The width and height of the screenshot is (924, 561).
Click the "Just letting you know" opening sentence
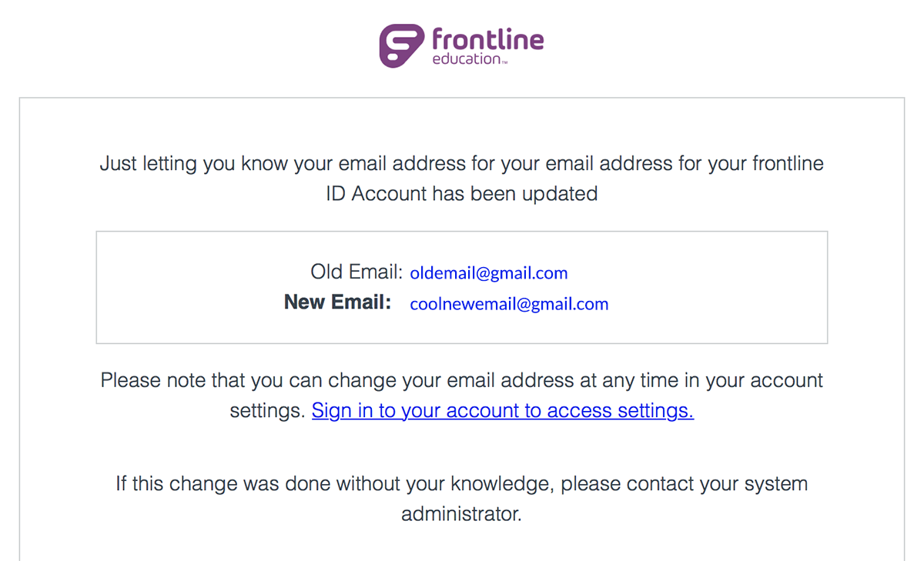(x=461, y=164)
